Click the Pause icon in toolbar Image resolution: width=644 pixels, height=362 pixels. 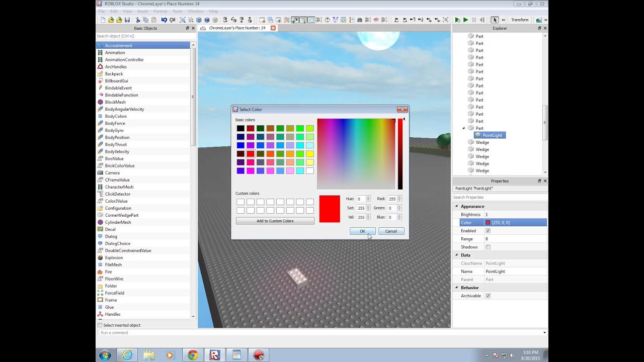pyautogui.click(x=474, y=20)
